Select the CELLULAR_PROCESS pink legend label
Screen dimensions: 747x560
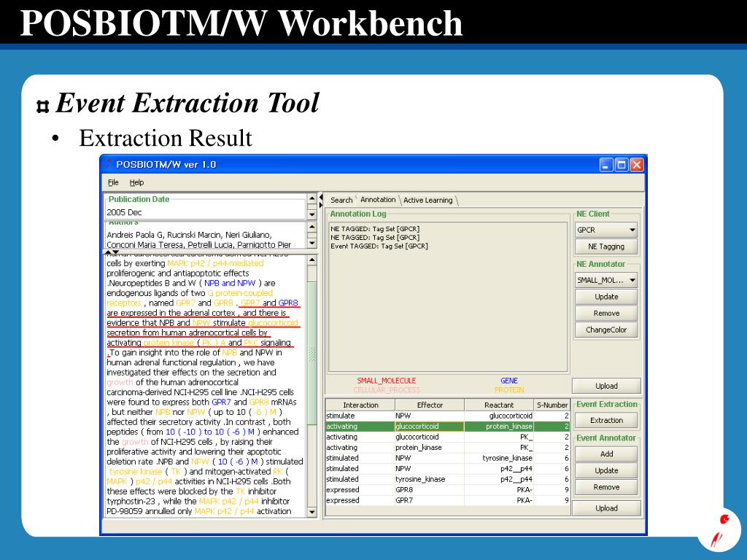click(x=387, y=390)
